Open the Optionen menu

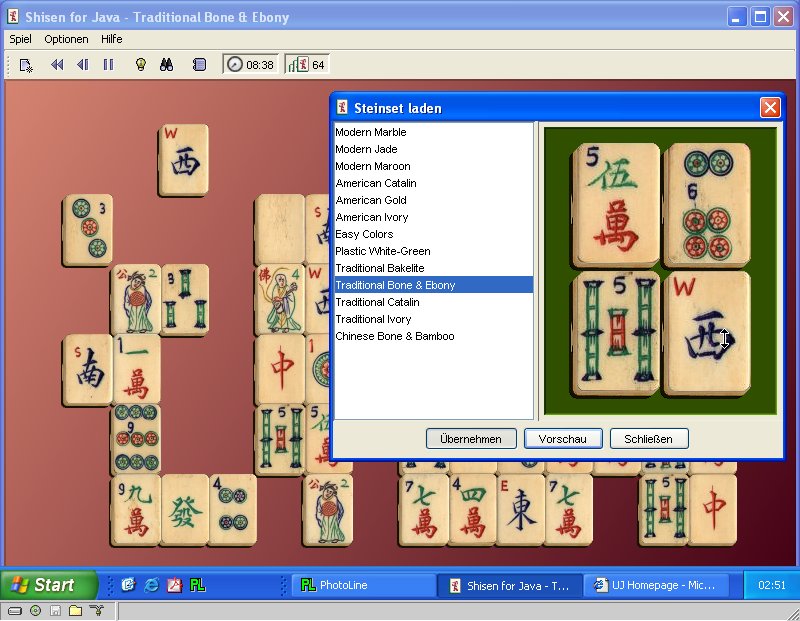click(66, 39)
